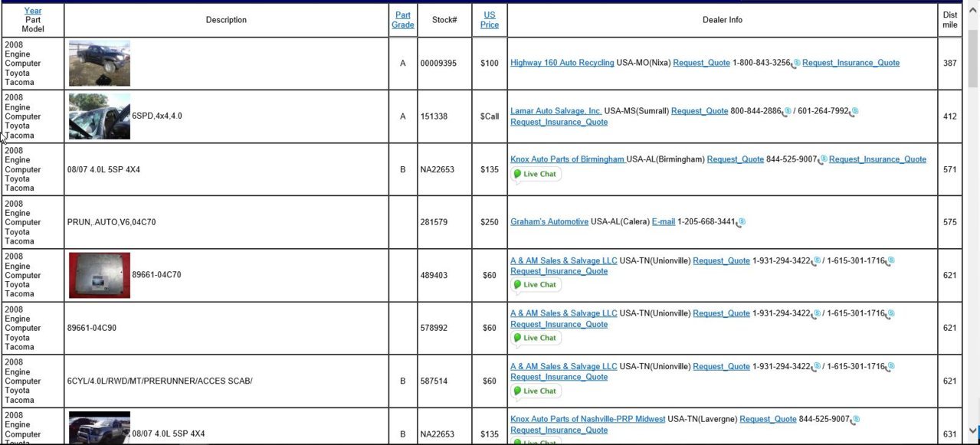Click call icon after Nashville 844-525-9007 number

pyautogui.click(x=855, y=420)
